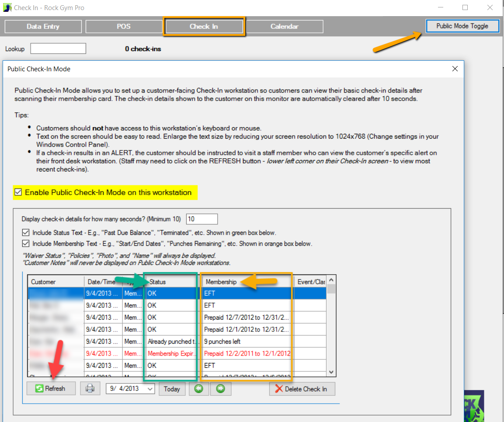The width and height of the screenshot is (504, 422).
Task: Open the Data Entry tab
Action: tap(43, 26)
